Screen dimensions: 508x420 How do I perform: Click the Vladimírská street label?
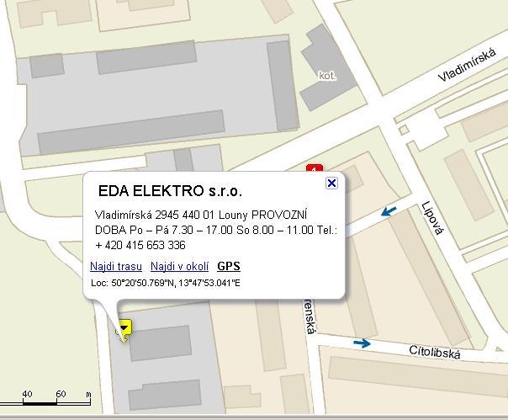[x=467, y=65]
